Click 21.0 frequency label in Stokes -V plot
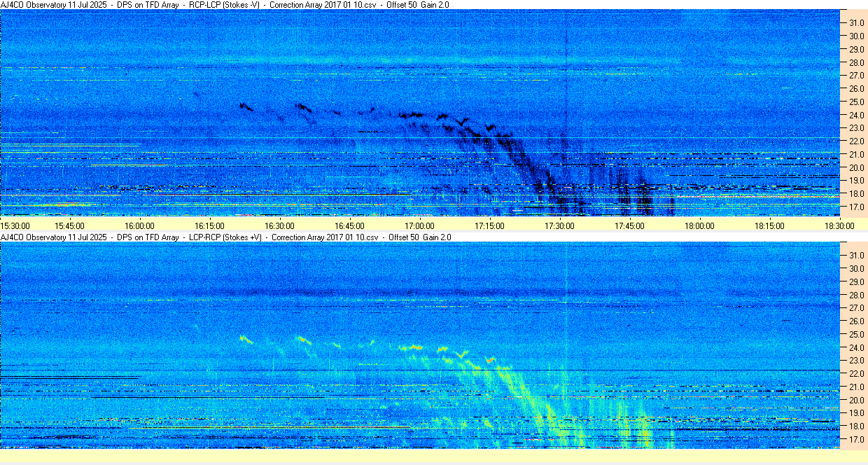Image resolution: width=868 pixels, height=465 pixels. (856, 155)
